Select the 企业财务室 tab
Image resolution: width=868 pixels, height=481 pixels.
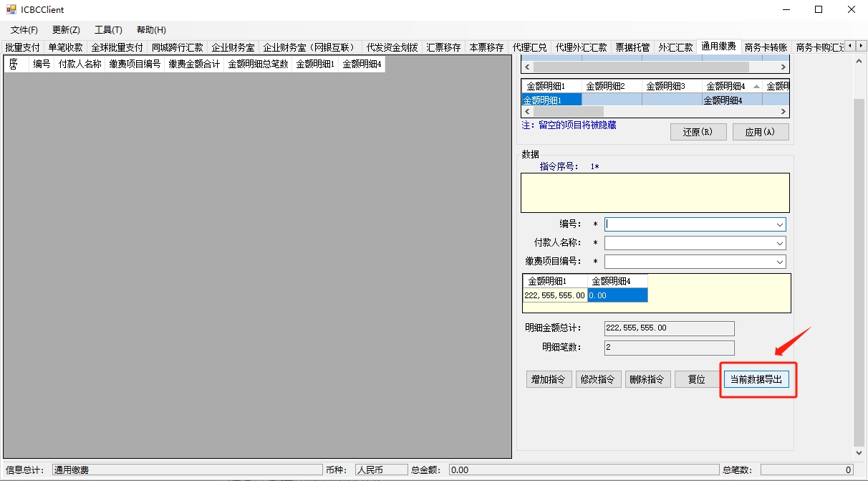232,47
